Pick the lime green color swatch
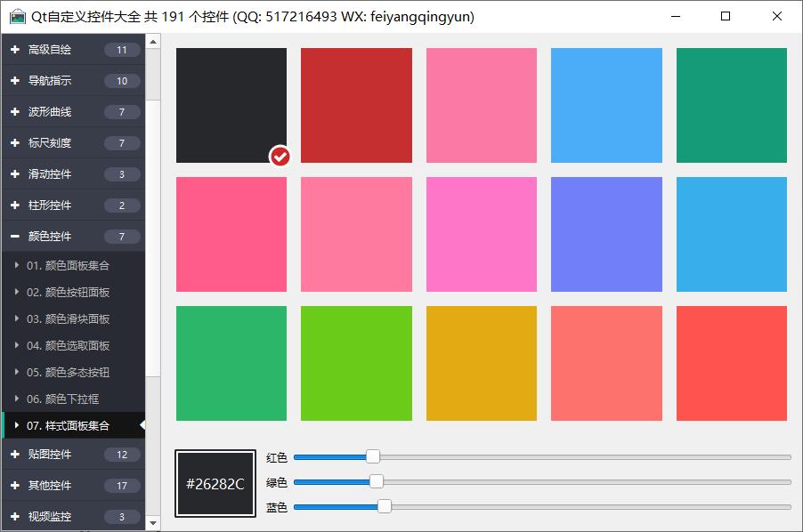 pos(356,363)
